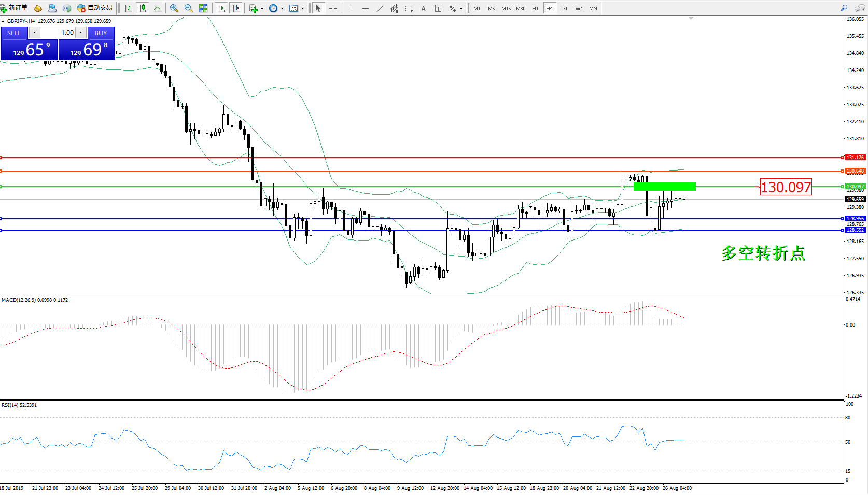
Task: Switch chart to candlestick mode
Action: (142, 8)
